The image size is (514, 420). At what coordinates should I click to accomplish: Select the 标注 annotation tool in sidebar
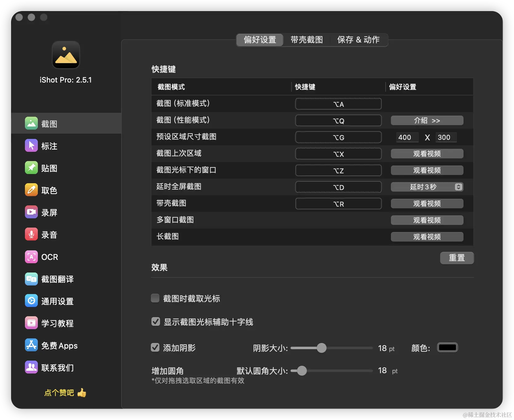pyautogui.click(x=49, y=146)
